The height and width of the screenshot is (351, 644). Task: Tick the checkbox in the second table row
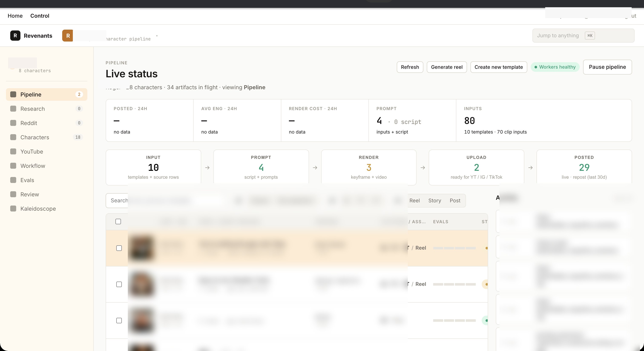(x=119, y=284)
